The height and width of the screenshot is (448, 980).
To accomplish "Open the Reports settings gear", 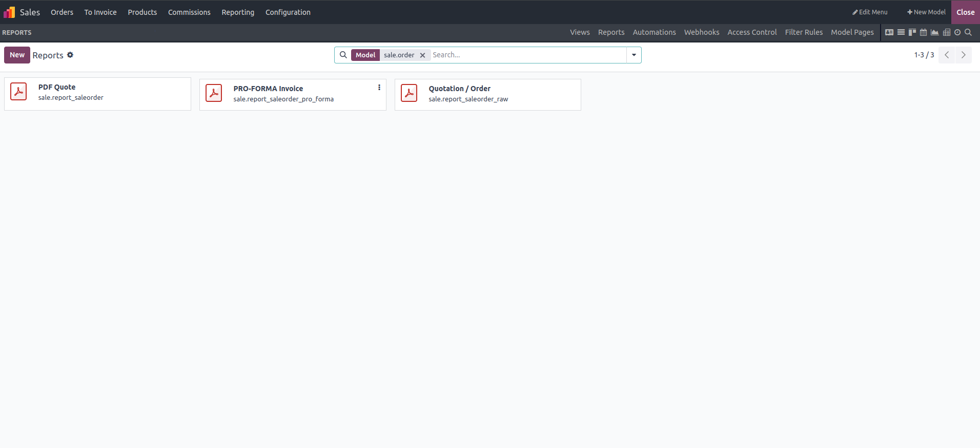I will pyautogui.click(x=70, y=55).
